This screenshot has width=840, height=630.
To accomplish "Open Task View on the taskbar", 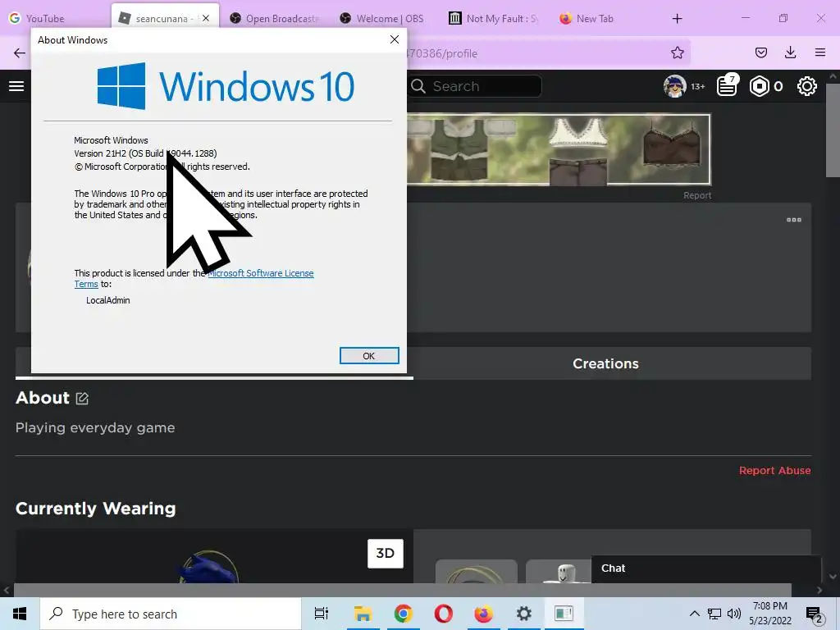I will [x=322, y=614].
